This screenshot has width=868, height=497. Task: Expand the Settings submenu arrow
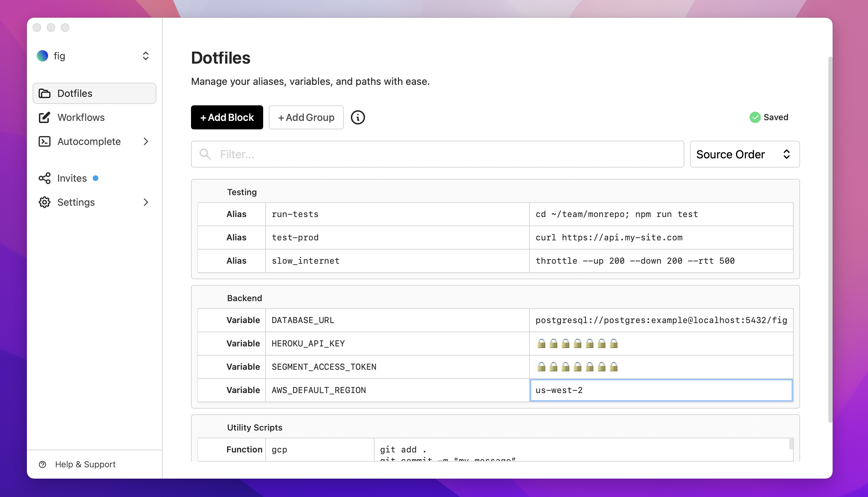[x=146, y=202]
